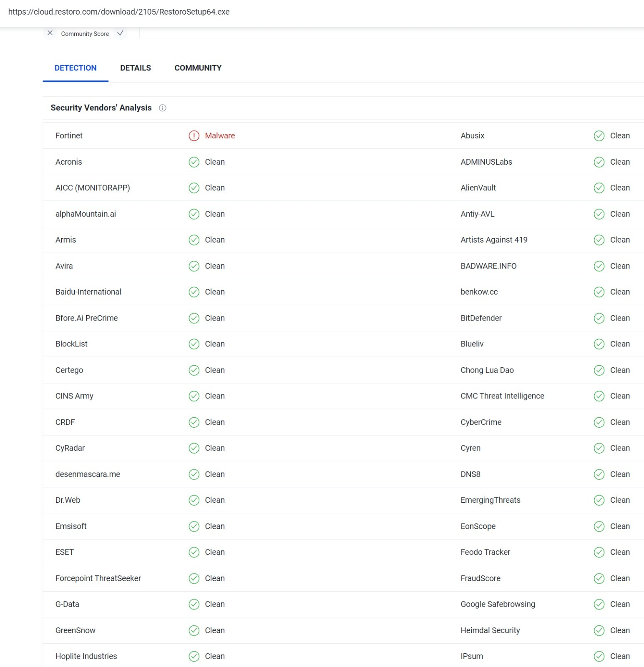Click the clean checkmark icon for Dr.Web
The width and height of the screenshot is (644, 667).
click(194, 500)
